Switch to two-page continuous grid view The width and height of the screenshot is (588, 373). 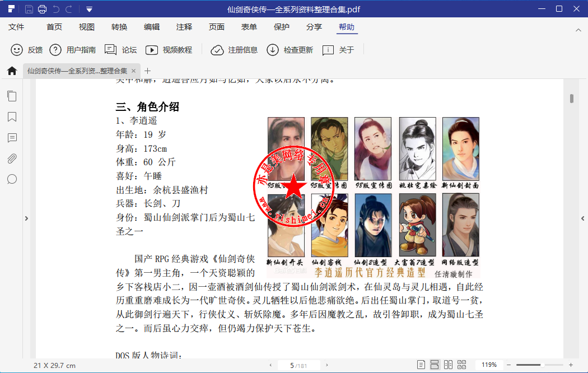coord(461,365)
